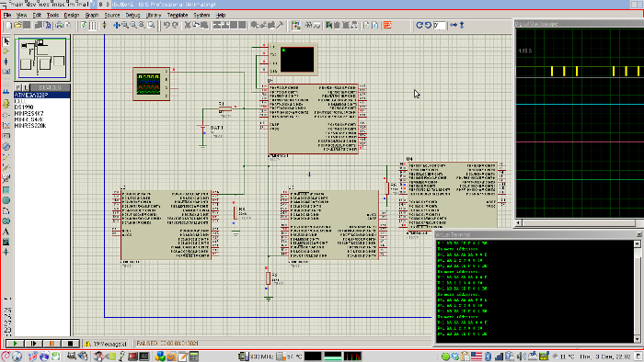Viewport: 644px width, 362px height.
Task: Click the calculator icon in the taskbar
Action: [194, 356]
